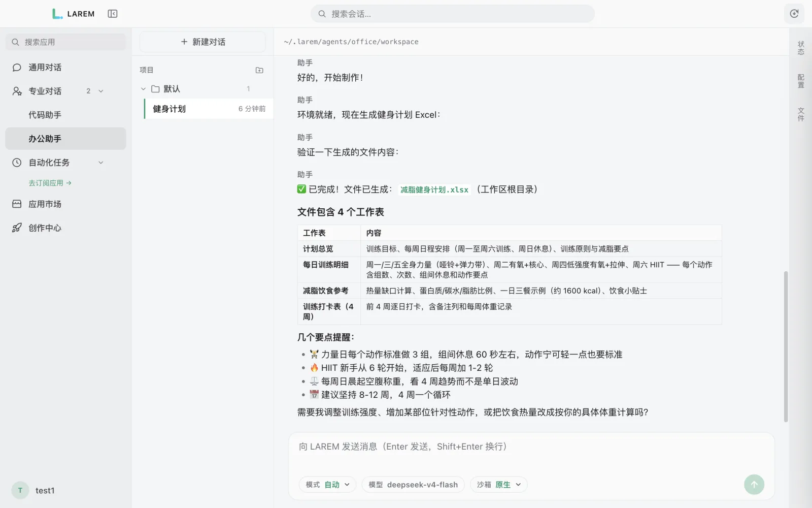Click the new project folder icon
This screenshot has width=812, height=508.
click(x=259, y=70)
